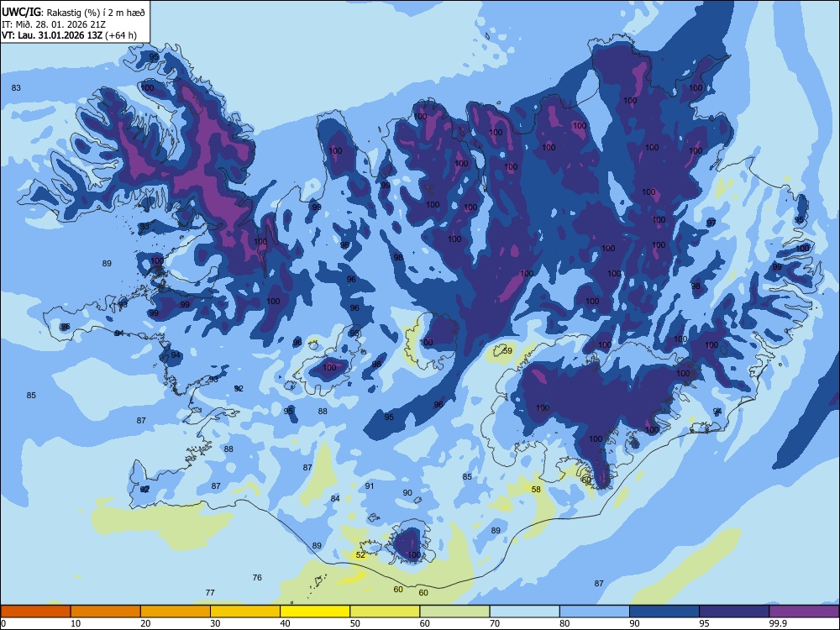This screenshot has width=840, height=630.
Task: Click the legend swatch between 0 and 10
Action: pyautogui.click(x=35, y=612)
